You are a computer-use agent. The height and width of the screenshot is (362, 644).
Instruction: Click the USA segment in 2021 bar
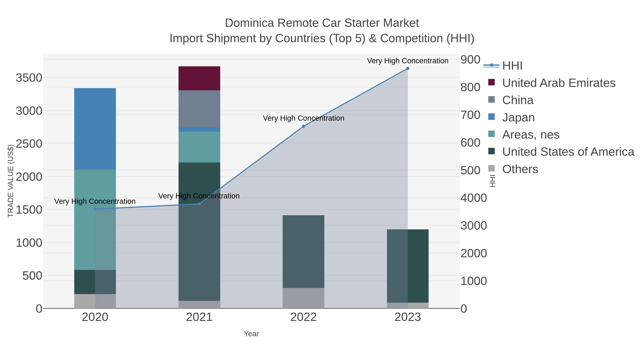pos(199,232)
